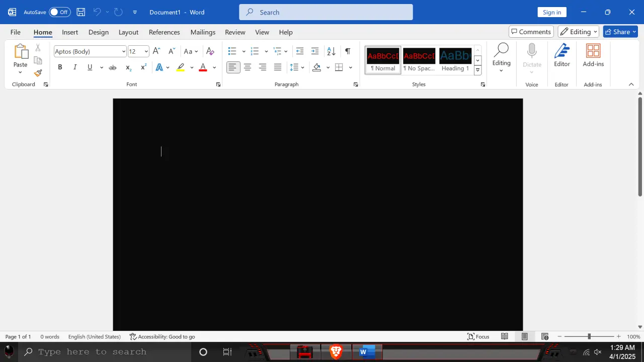Click the Word taskbar icon
The width and height of the screenshot is (644, 362).
[x=367, y=352]
